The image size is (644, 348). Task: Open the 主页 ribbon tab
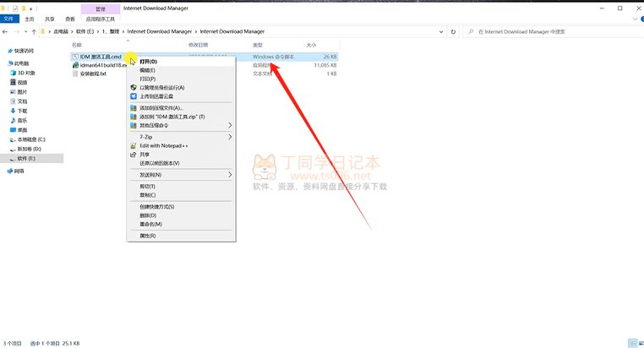pyautogui.click(x=30, y=19)
